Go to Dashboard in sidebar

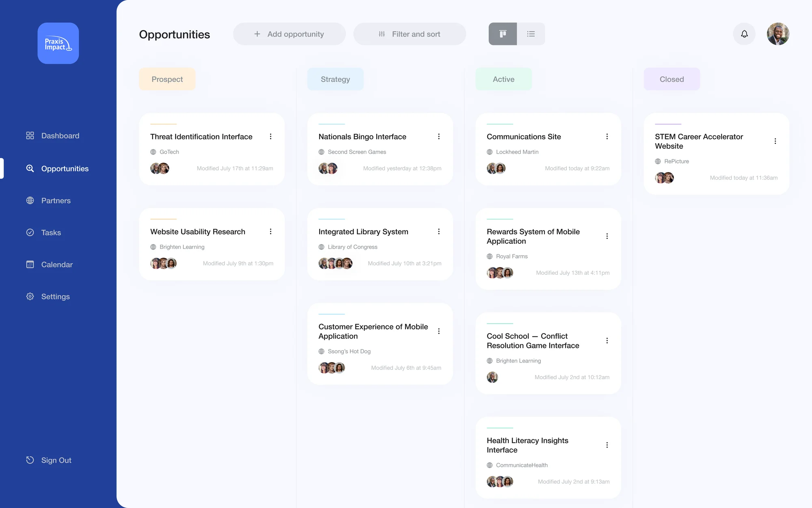pyautogui.click(x=53, y=136)
